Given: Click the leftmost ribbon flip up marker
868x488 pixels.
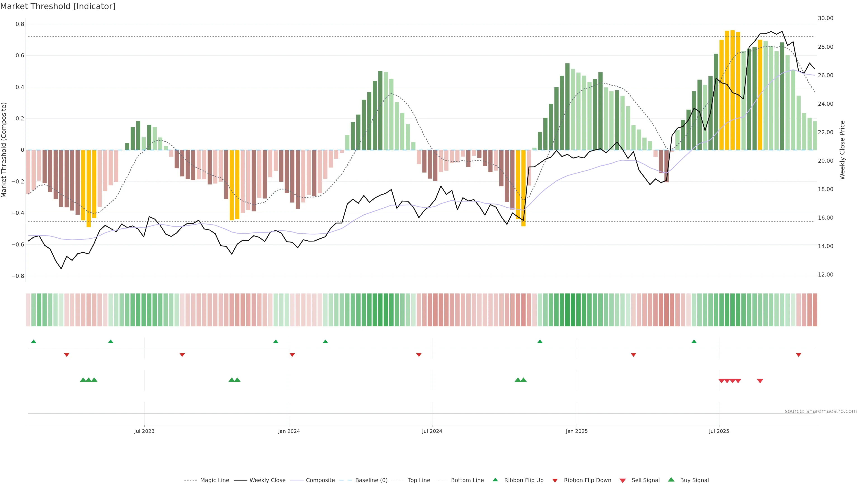Looking at the screenshot, I should click(x=33, y=342).
